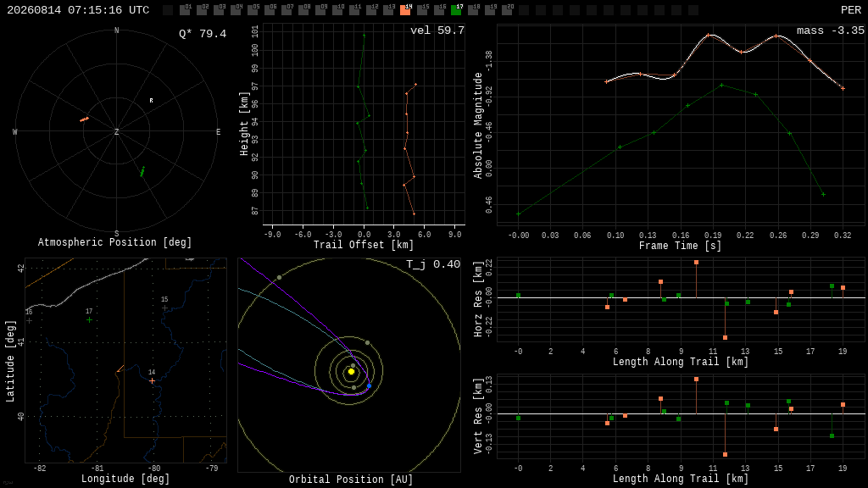Click the gray station 15 cross on the map

(x=164, y=308)
